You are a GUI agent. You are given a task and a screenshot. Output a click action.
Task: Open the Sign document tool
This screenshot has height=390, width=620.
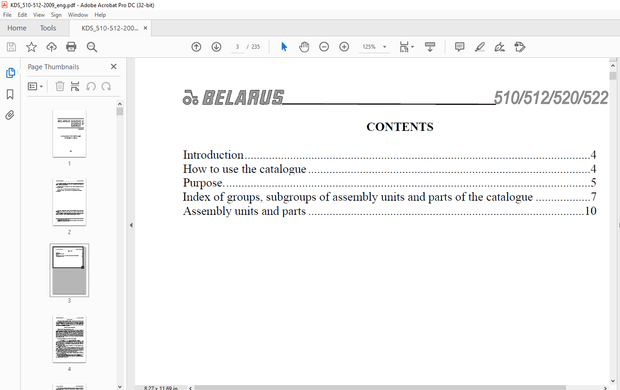499,47
